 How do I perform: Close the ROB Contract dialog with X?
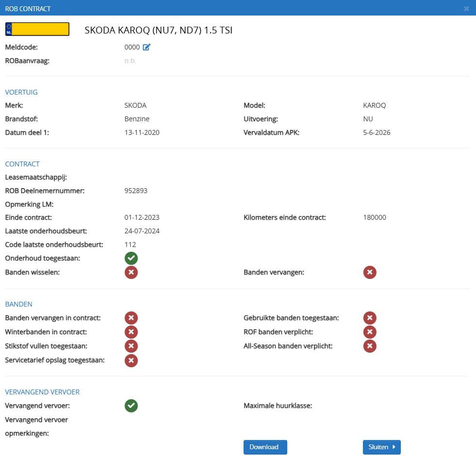click(466, 8)
